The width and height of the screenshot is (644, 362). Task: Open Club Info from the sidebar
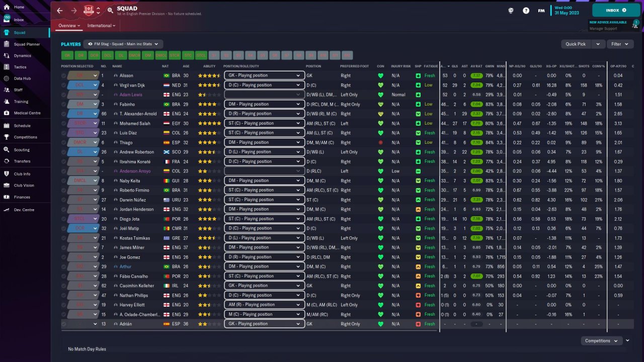22,174
